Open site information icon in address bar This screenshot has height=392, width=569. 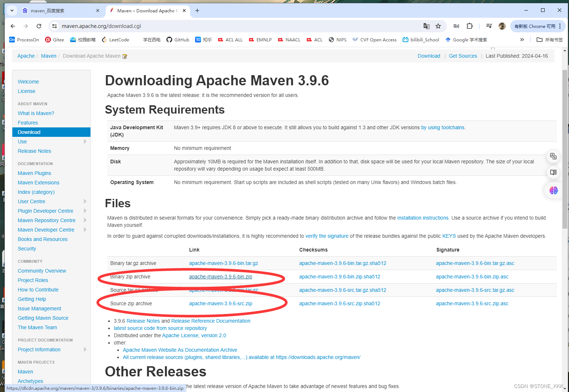[x=55, y=26]
